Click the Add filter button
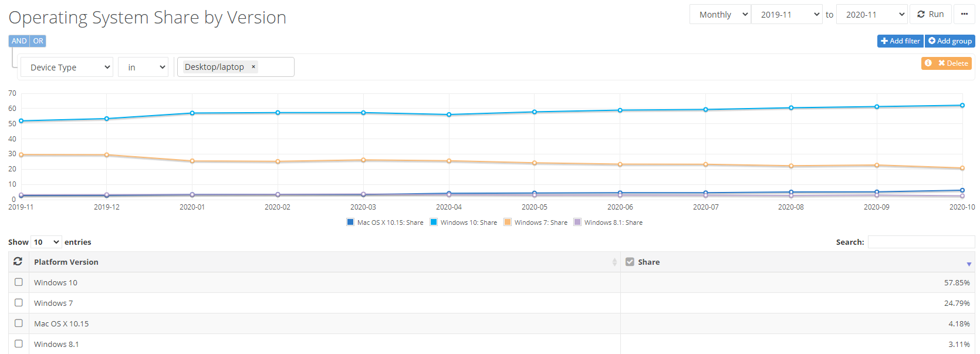980x354 pixels. [x=900, y=41]
